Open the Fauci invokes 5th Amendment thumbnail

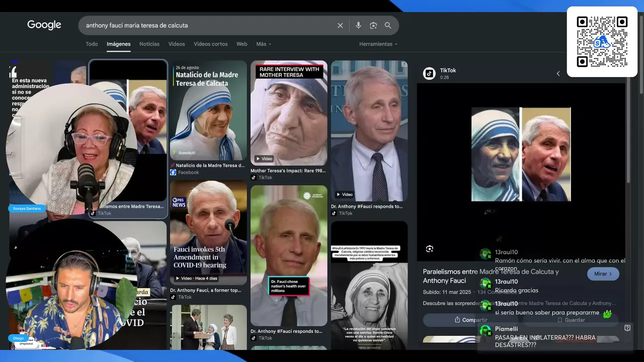(208, 232)
